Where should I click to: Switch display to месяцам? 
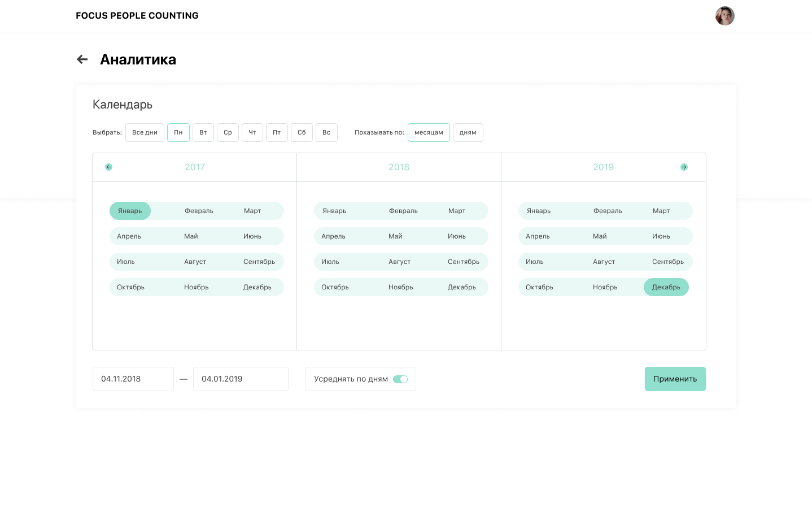tap(429, 132)
